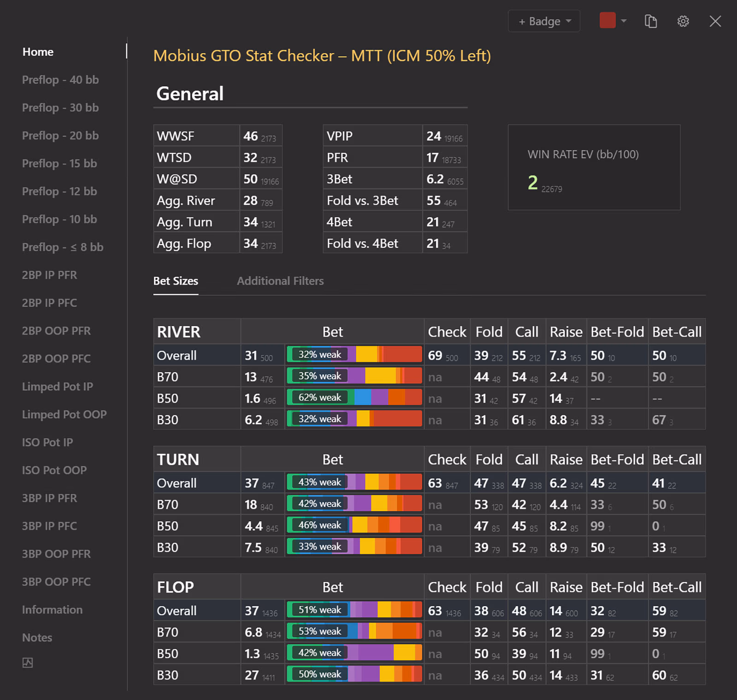The height and width of the screenshot is (700, 737).
Task: Select Preflop - 10 bb in sidebar
Action: click(x=60, y=219)
